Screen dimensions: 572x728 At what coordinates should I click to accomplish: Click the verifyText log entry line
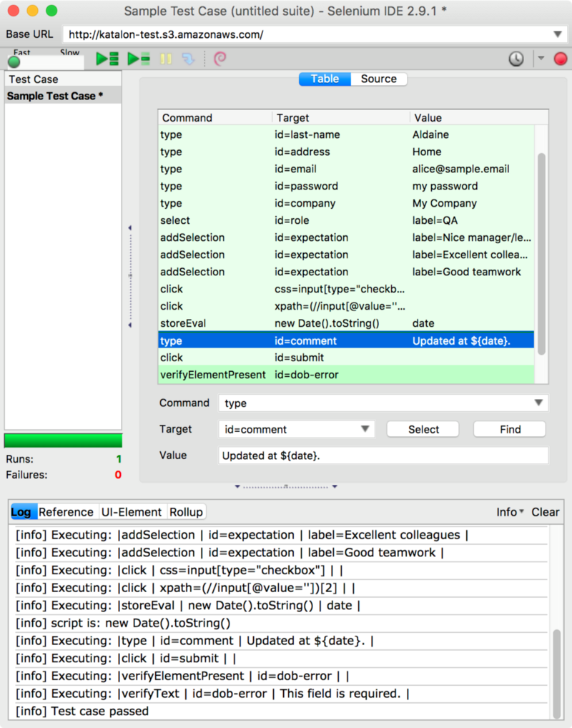[282, 694]
